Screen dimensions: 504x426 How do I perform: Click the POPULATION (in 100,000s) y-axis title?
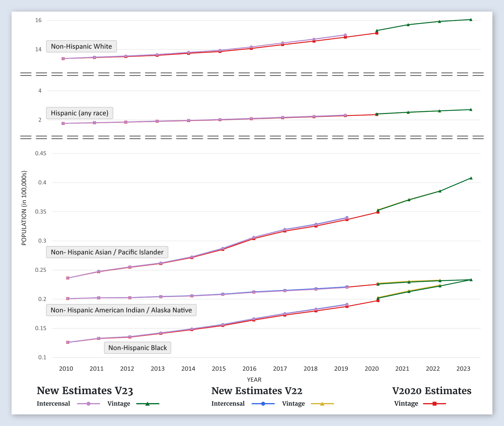[x=24, y=208]
